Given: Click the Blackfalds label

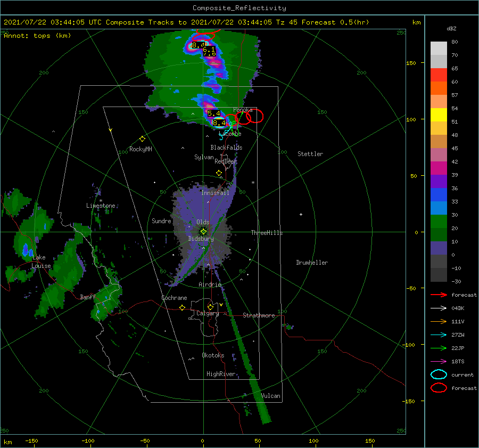Looking at the screenshot, I should pyautogui.click(x=226, y=148).
